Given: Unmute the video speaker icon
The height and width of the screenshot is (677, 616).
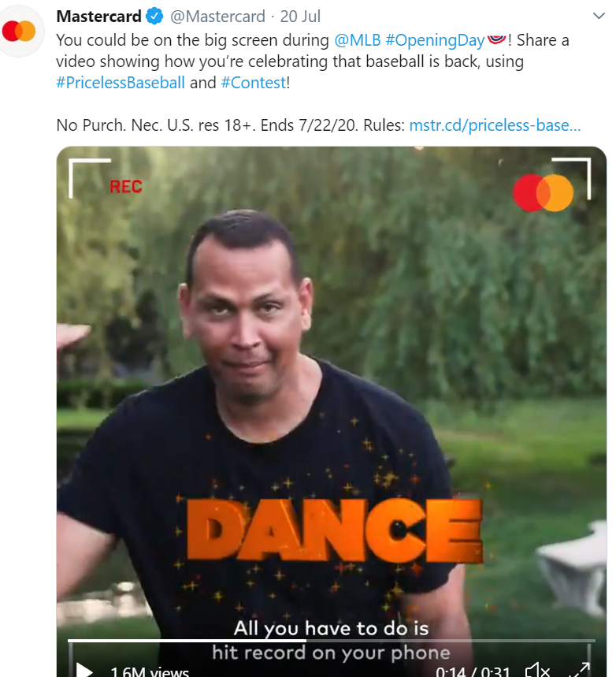Looking at the screenshot, I should pos(537,670).
